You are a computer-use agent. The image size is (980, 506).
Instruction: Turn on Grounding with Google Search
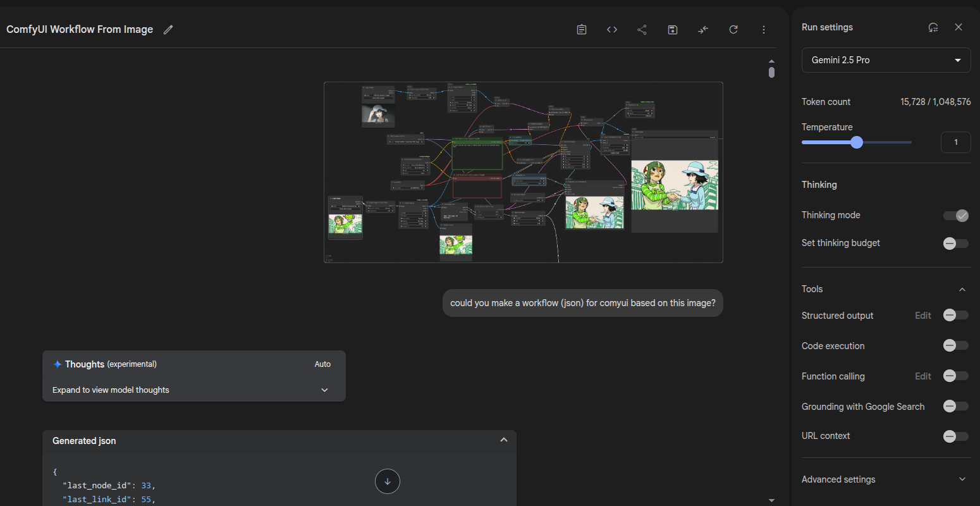click(x=956, y=406)
